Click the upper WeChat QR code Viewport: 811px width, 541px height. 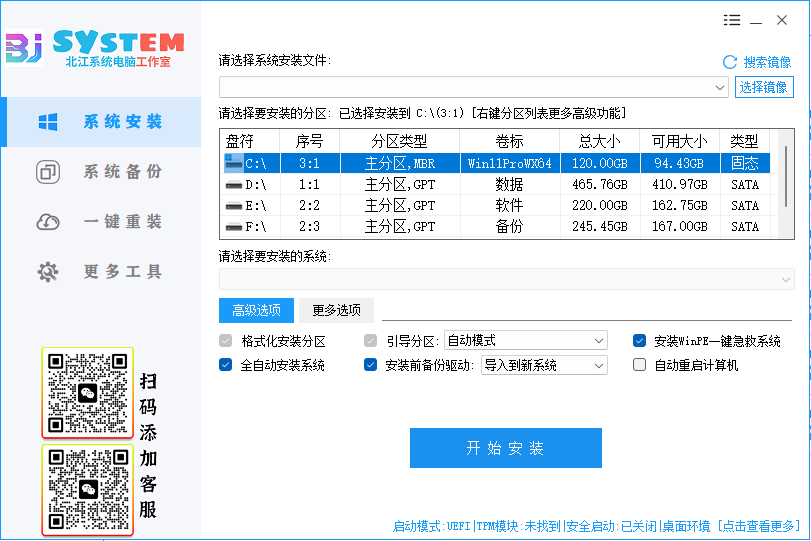88,393
